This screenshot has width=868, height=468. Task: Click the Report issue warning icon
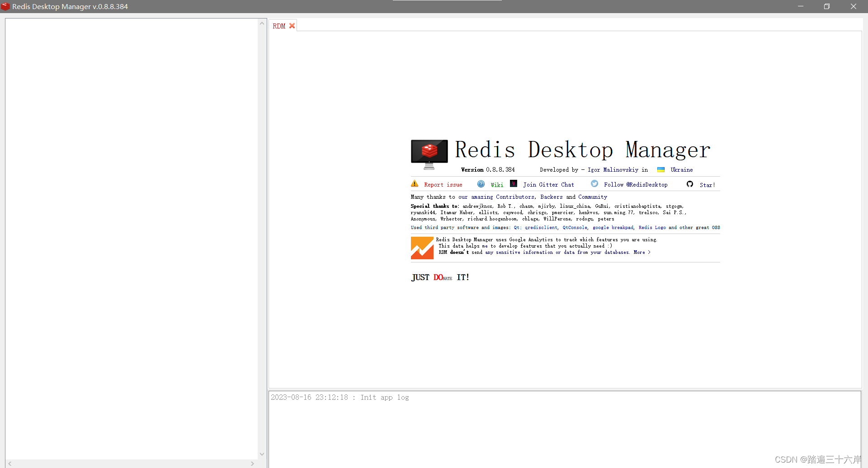[x=415, y=183]
